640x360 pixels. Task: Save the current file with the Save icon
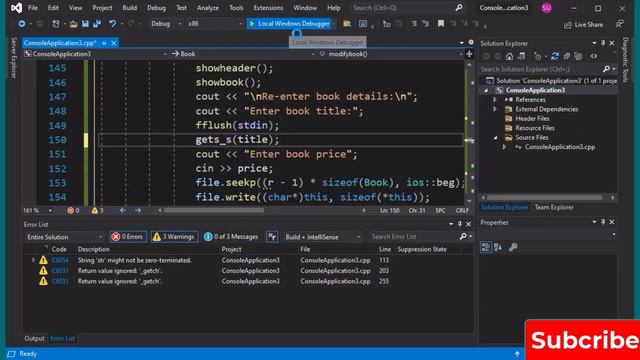pyautogui.click(x=85, y=24)
